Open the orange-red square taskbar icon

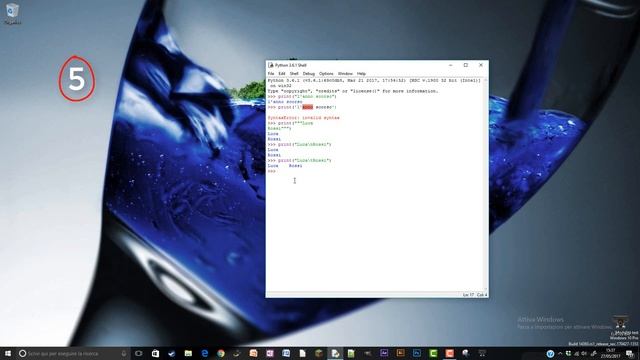(449, 353)
